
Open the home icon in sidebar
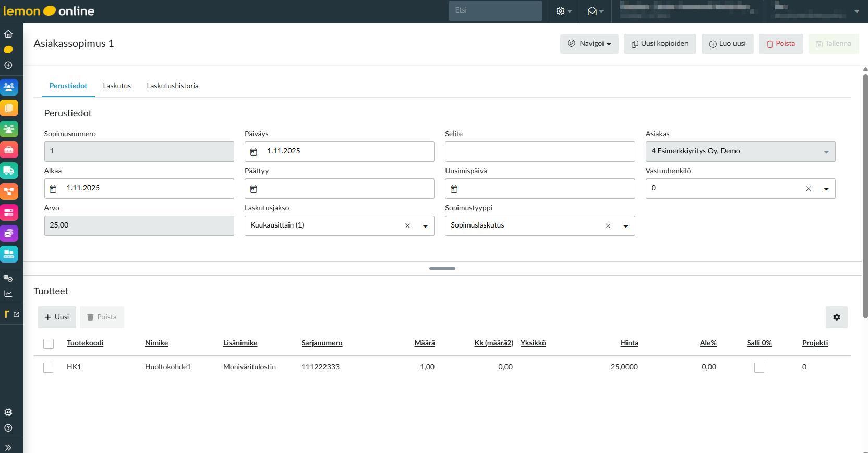coord(8,34)
